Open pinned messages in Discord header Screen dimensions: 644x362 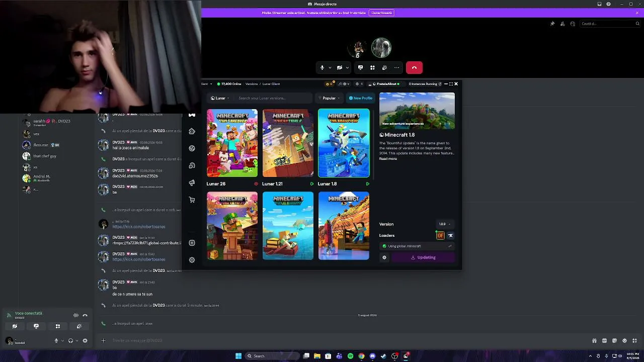tap(552, 24)
